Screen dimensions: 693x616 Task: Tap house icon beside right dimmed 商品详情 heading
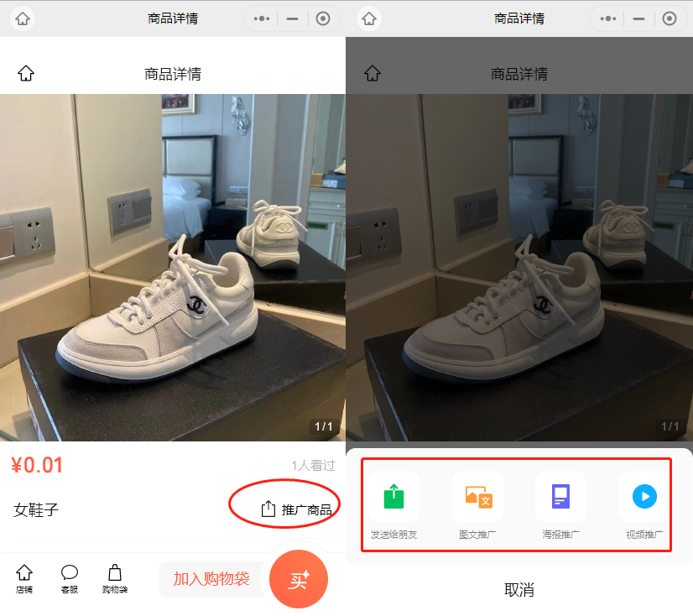click(373, 73)
